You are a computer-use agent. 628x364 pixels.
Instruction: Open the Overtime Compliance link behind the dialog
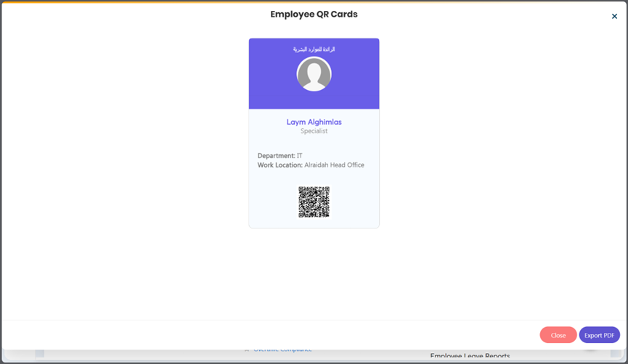pos(282,351)
